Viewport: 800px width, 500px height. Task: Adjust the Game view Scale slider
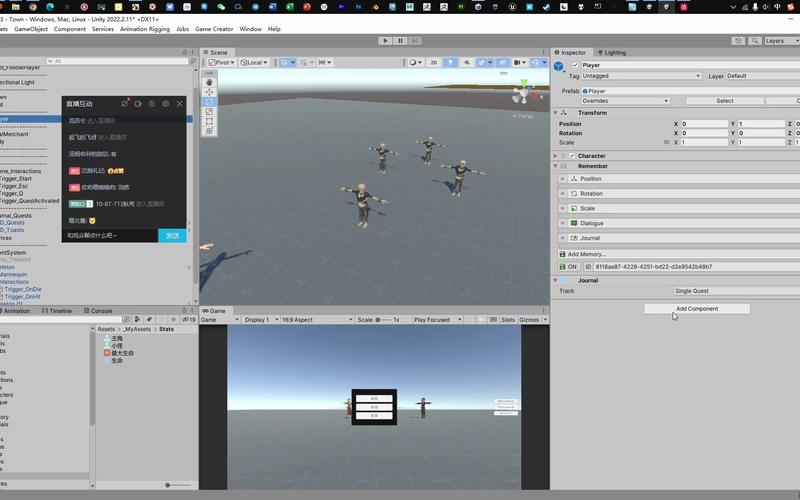pos(383,320)
